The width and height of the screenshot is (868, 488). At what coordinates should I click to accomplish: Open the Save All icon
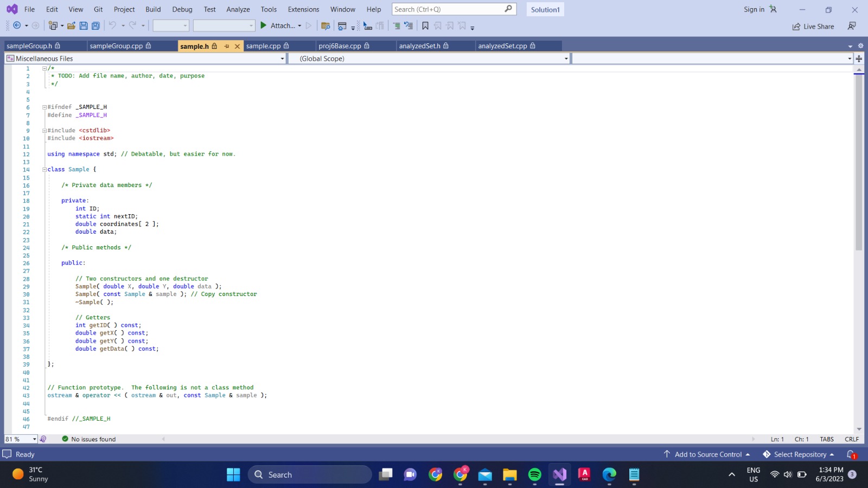(x=95, y=25)
